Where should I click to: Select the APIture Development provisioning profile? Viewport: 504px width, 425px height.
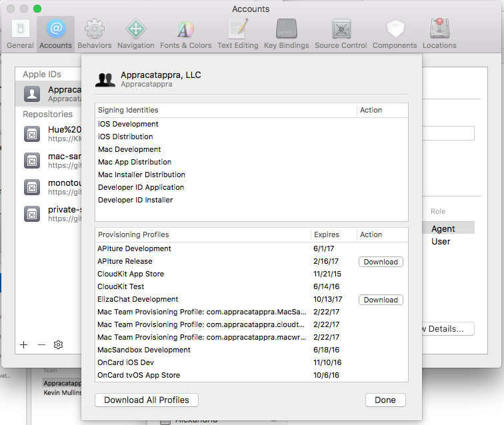click(251, 248)
